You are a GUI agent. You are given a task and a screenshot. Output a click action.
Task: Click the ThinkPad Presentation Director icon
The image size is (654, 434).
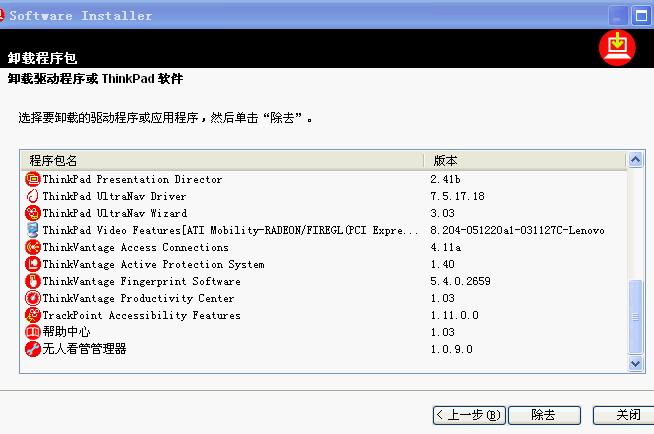pos(33,179)
